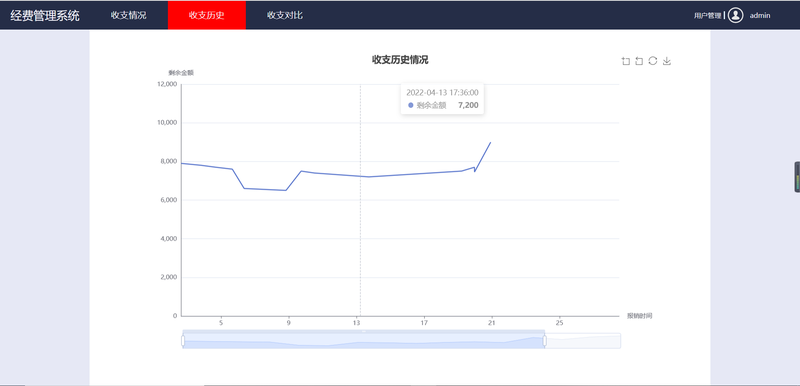Click right handle of the data zoom slider
800x386 pixels.
545,341
